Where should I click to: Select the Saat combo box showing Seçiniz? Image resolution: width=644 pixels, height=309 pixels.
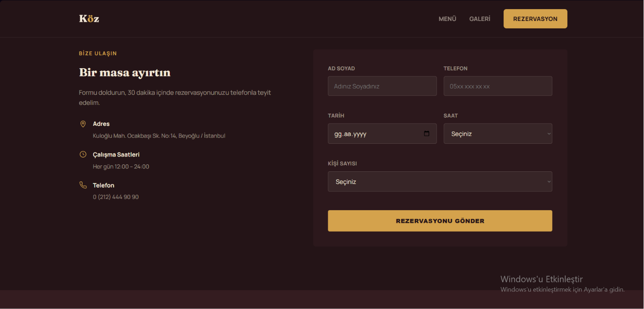(x=497, y=134)
